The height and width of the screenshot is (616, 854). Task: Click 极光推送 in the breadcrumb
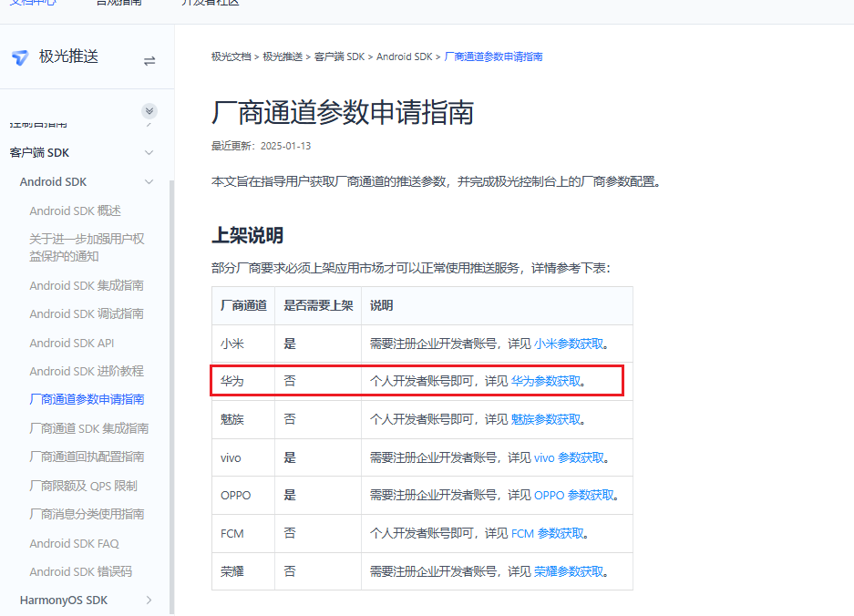click(x=283, y=56)
